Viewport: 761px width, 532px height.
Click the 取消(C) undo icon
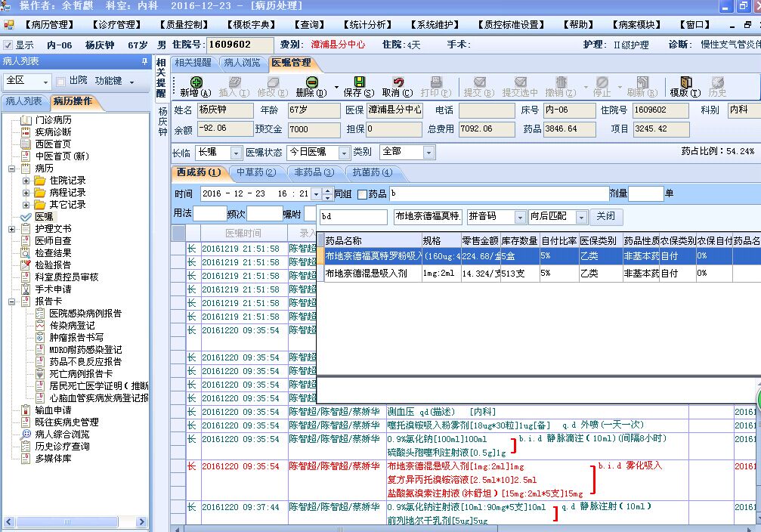[398, 82]
